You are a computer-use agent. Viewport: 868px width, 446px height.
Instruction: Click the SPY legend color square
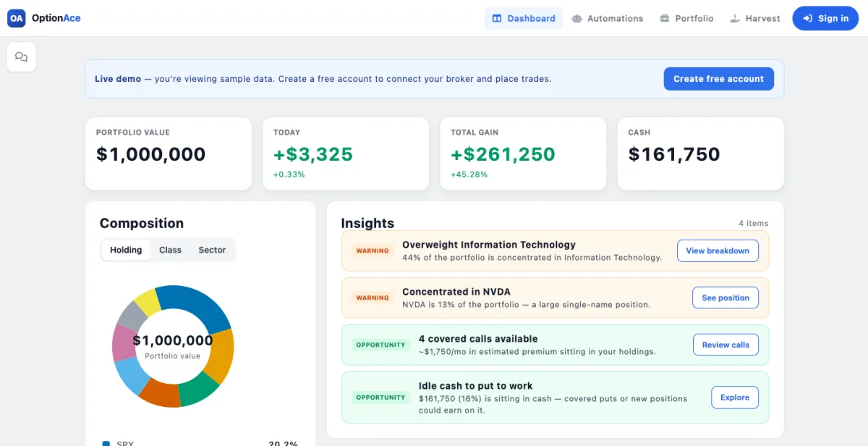[106, 444]
